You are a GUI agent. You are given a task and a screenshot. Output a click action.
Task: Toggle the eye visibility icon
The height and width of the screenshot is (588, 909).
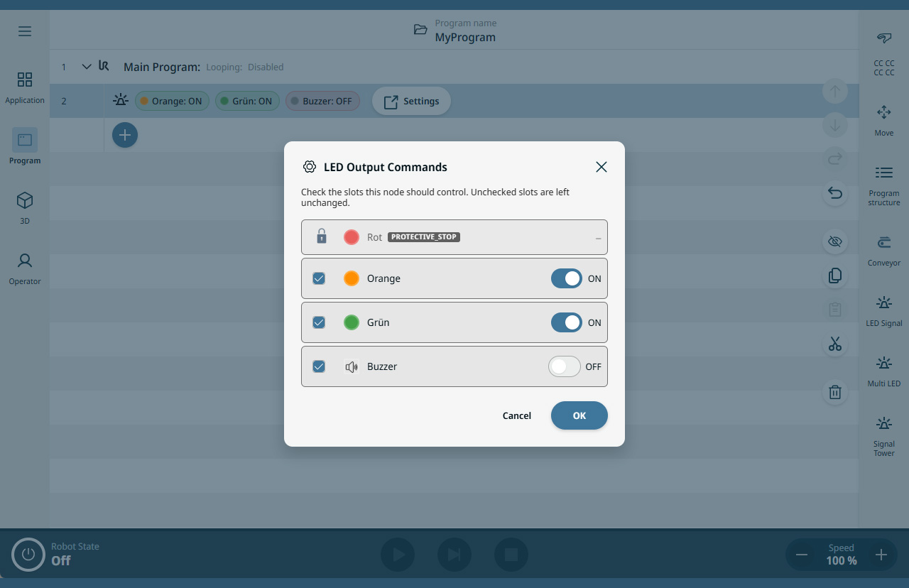[835, 241]
